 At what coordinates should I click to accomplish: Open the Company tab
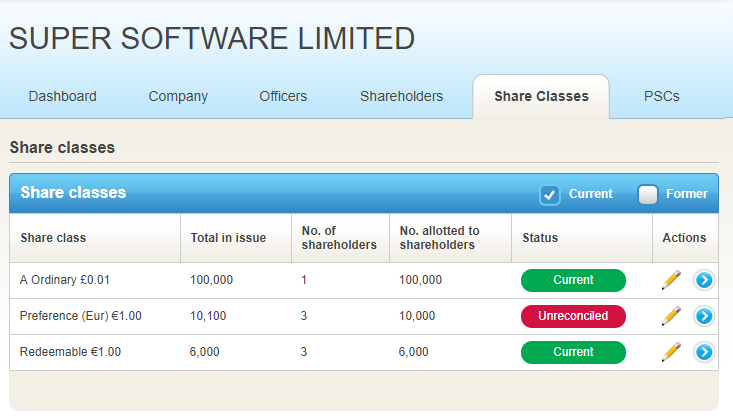coord(178,97)
